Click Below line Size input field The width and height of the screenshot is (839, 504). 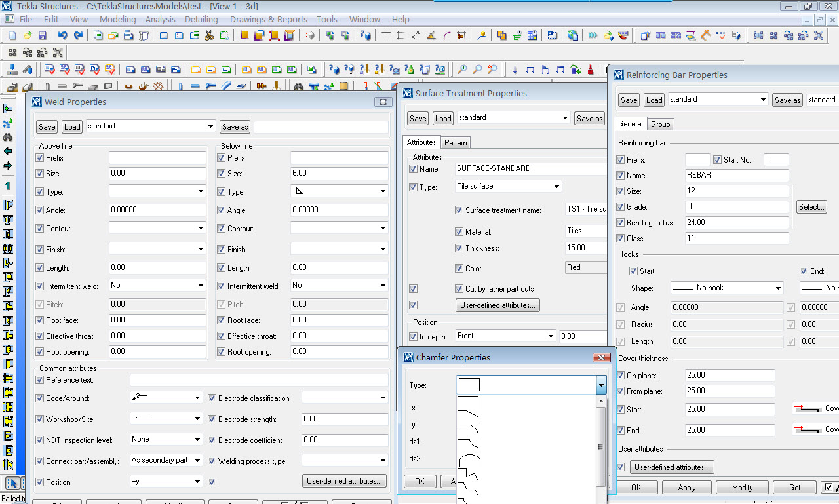click(x=340, y=174)
